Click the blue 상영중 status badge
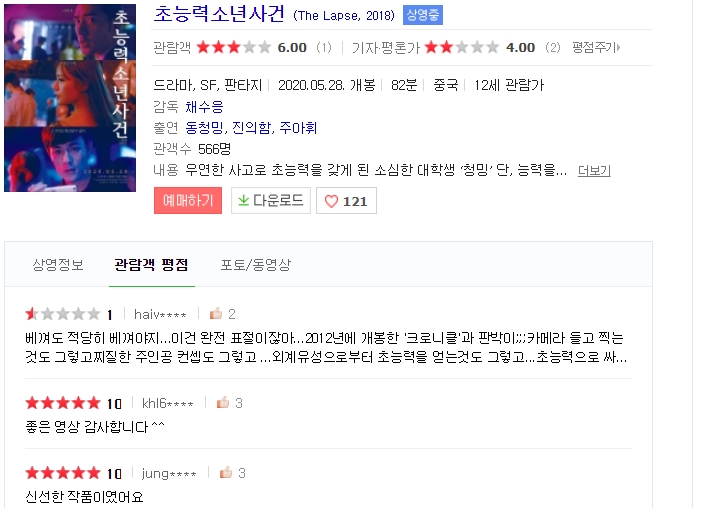The height and width of the screenshot is (508, 712). [x=423, y=15]
